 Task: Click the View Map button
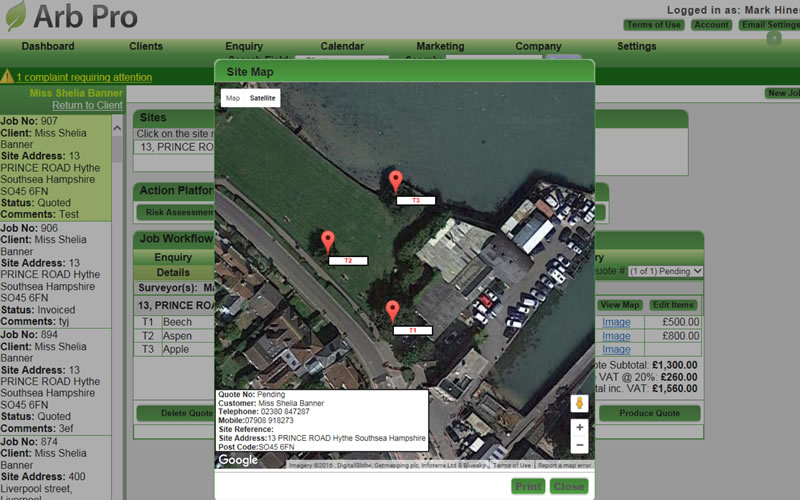(x=620, y=305)
